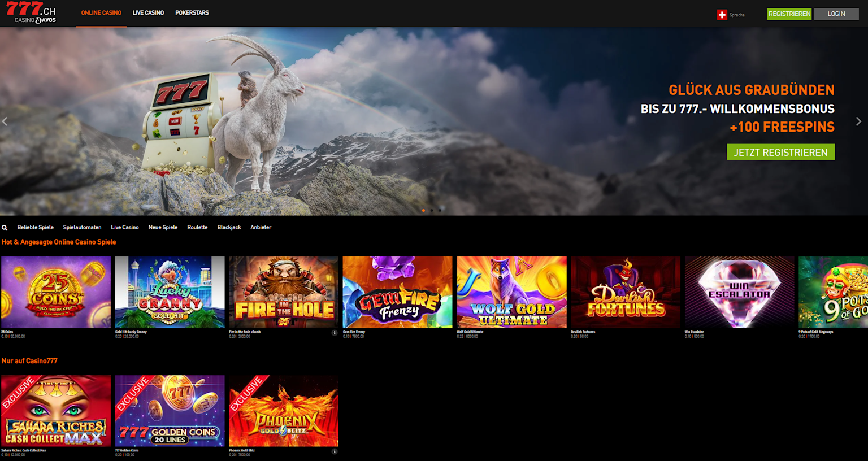The height and width of the screenshot is (461, 868).
Task: Open the PokerStars tab
Action: point(192,13)
